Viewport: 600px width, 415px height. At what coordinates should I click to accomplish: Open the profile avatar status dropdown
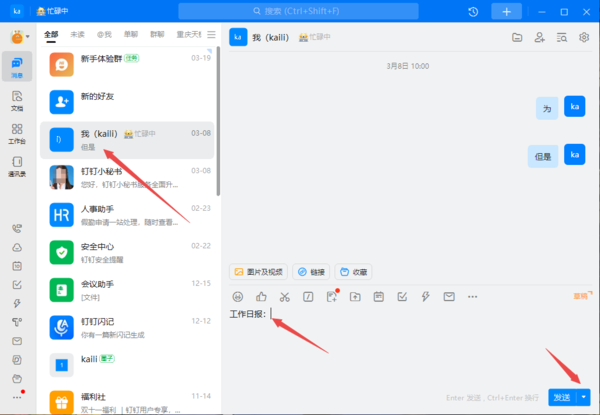coord(19,37)
